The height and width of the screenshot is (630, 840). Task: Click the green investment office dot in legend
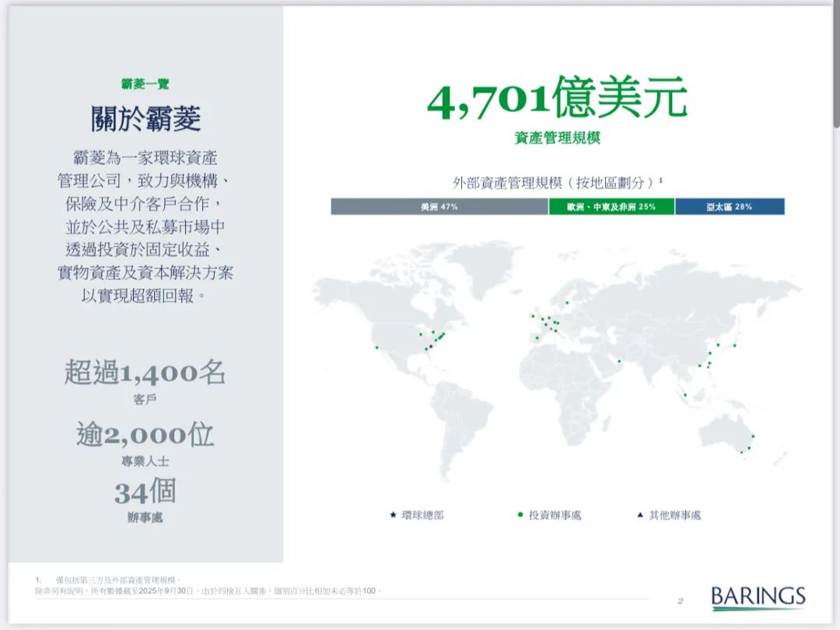(520, 515)
